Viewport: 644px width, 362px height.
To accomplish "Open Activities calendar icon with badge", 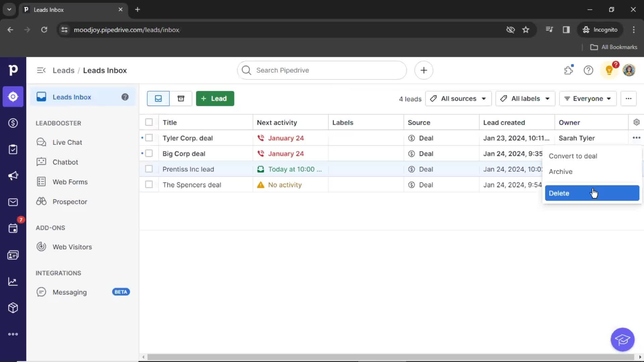I will [13, 228].
